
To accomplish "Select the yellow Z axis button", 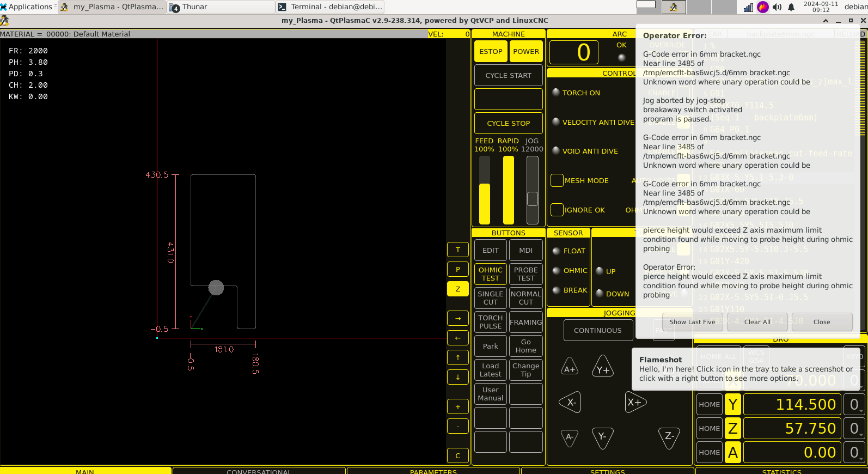I will 733,428.
